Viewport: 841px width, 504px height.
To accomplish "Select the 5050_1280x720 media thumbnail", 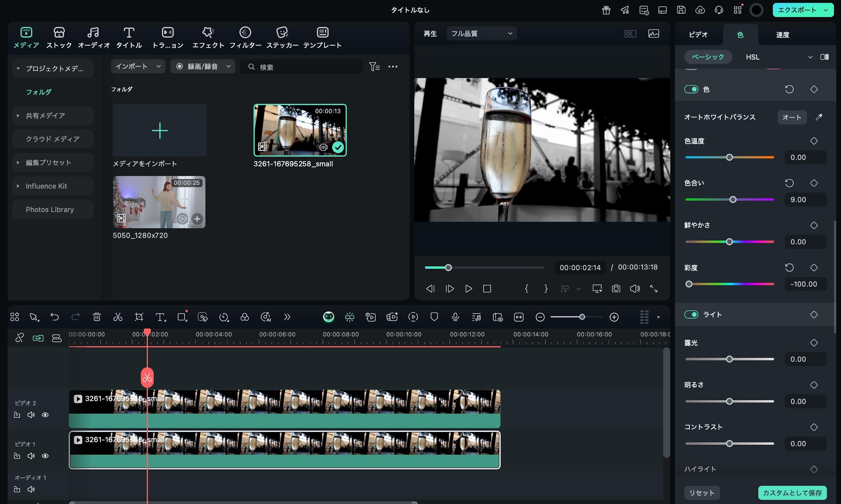I will tap(159, 202).
